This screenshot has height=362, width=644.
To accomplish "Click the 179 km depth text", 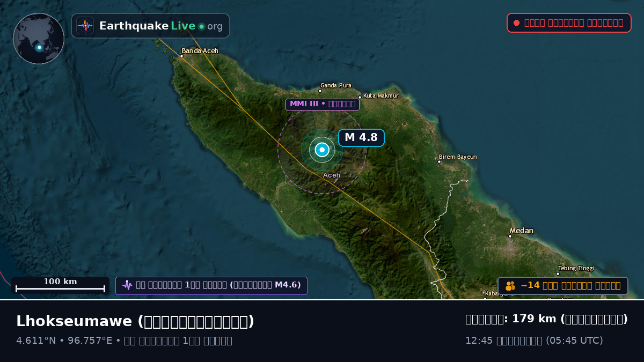I will pos(546,319).
